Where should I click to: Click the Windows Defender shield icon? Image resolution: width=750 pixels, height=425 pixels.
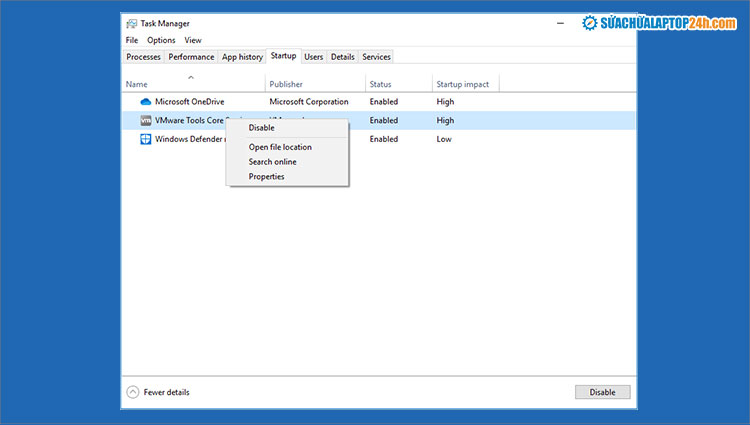click(145, 139)
